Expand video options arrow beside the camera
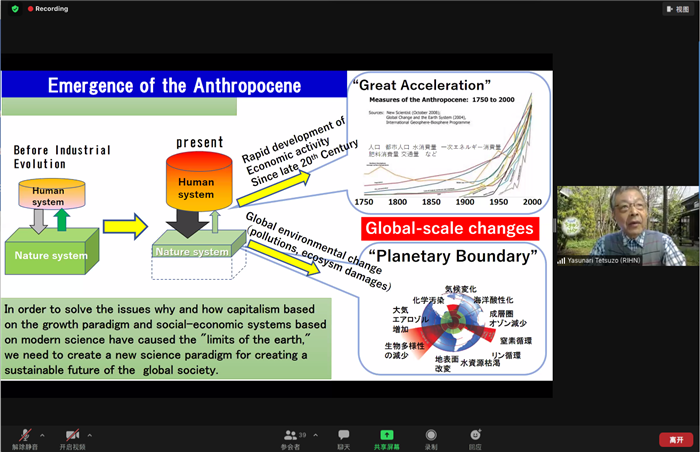This screenshot has width=700, height=452. coord(91,434)
